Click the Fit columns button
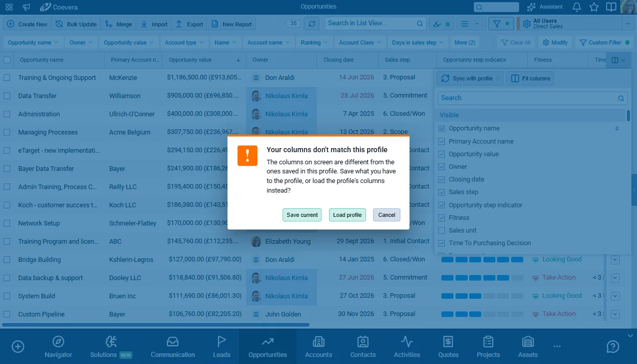The image size is (637, 364). (530, 78)
